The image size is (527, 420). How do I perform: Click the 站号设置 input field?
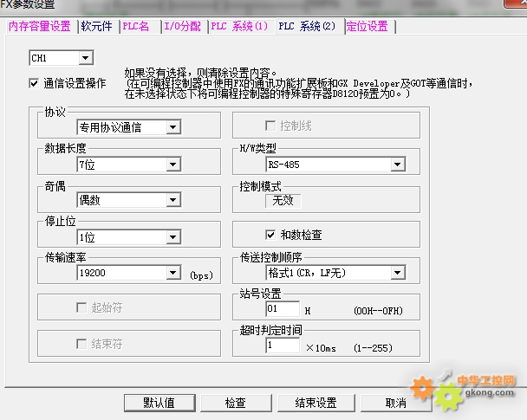click(x=283, y=309)
